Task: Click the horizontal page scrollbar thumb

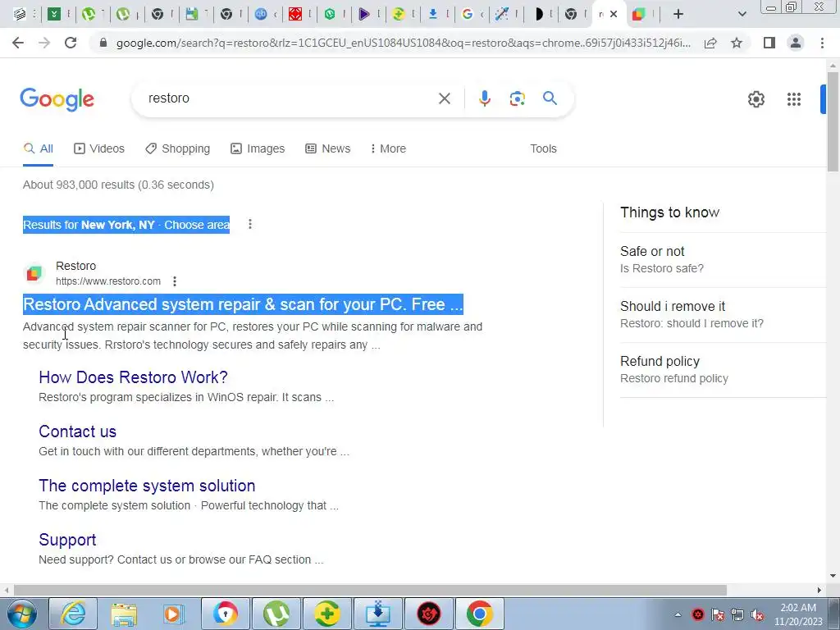Action: click(x=370, y=590)
